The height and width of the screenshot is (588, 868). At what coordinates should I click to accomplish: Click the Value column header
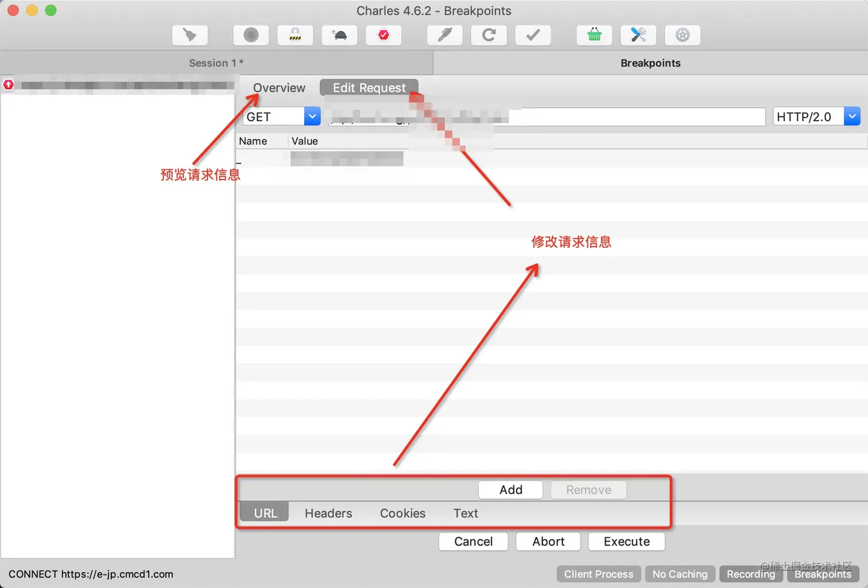[577, 141]
